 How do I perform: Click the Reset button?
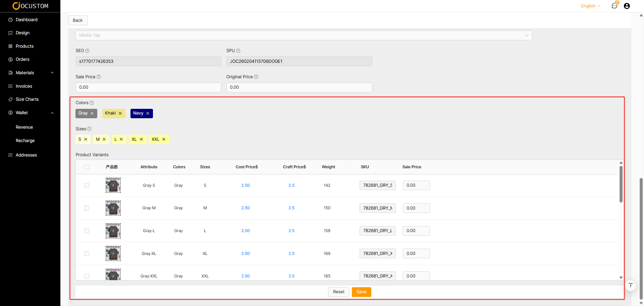[x=338, y=292]
